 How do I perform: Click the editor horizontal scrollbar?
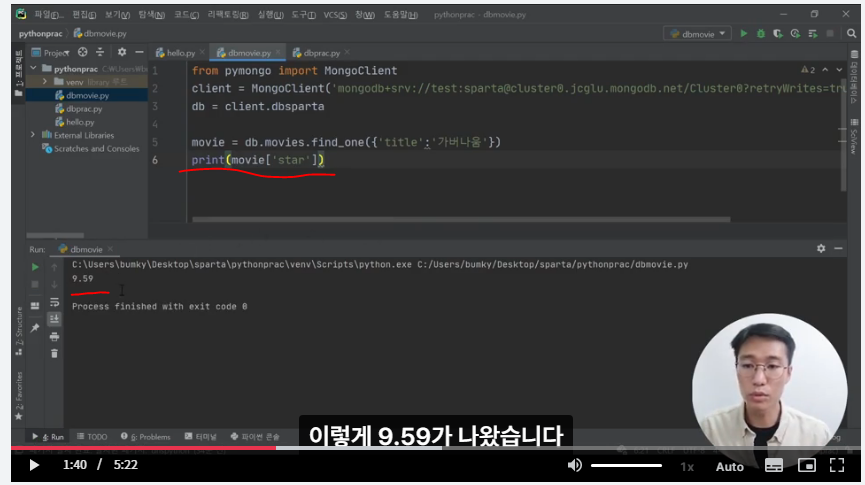(x=461, y=220)
